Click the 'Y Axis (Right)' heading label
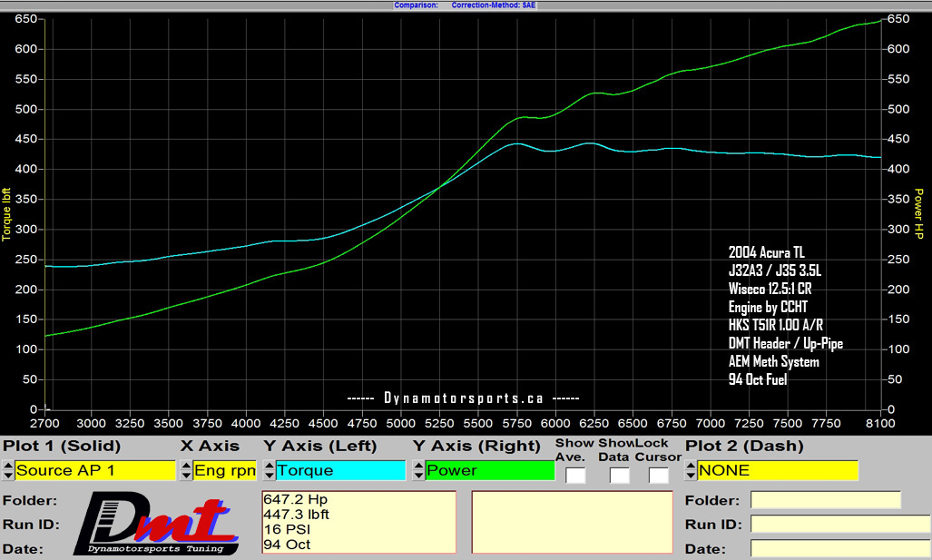Viewport: 932px width, 560px height. point(476,446)
